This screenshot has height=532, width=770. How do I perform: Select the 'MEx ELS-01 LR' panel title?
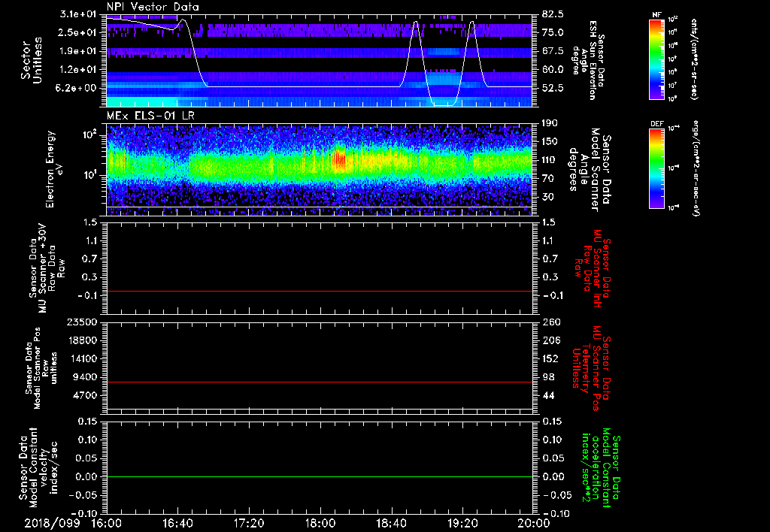[150, 116]
